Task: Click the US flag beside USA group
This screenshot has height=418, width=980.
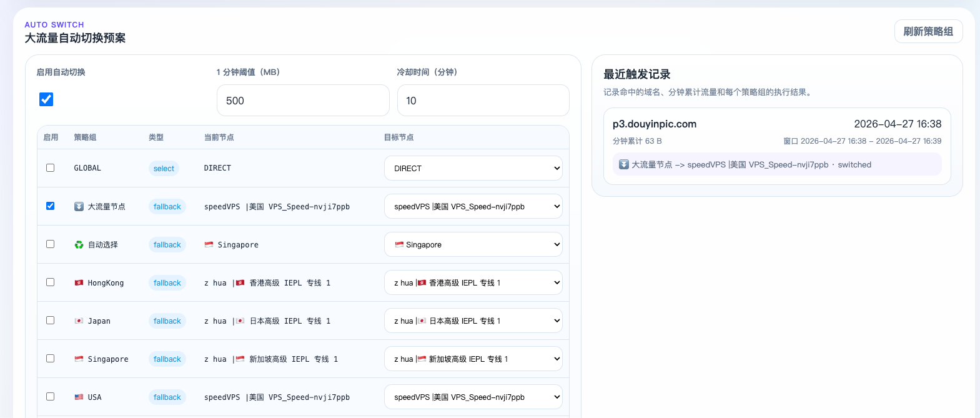Action: click(x=79, y=397)
